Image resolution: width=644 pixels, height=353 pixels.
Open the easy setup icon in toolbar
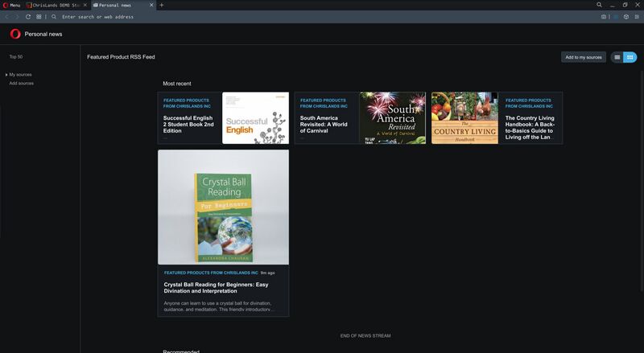637,17
